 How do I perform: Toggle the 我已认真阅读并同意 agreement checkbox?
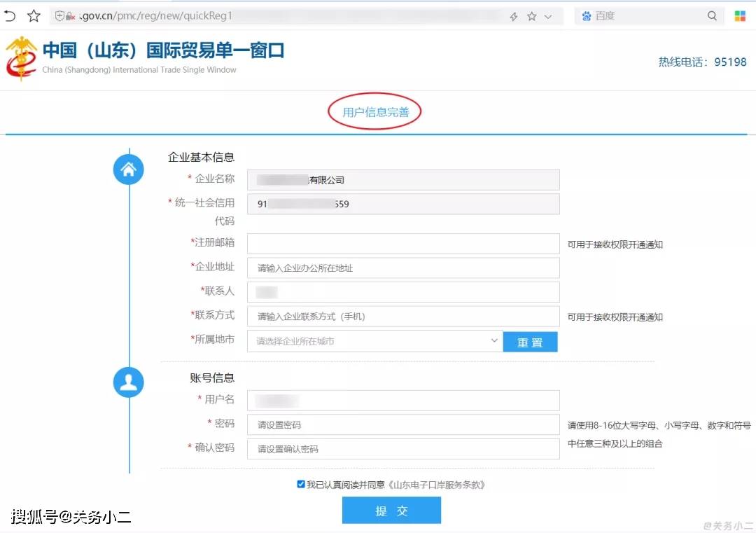coord(301,484)
